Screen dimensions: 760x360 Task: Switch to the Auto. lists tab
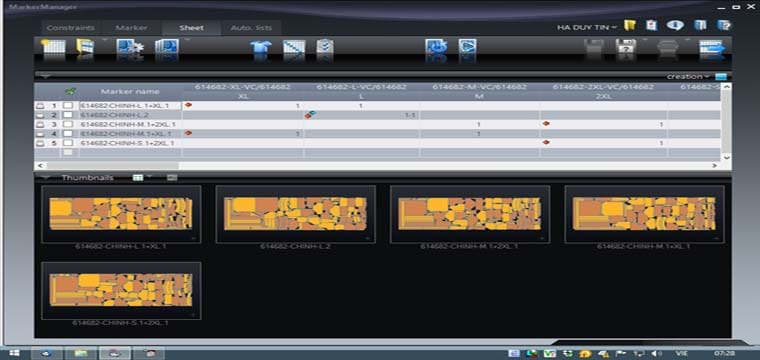251,28
